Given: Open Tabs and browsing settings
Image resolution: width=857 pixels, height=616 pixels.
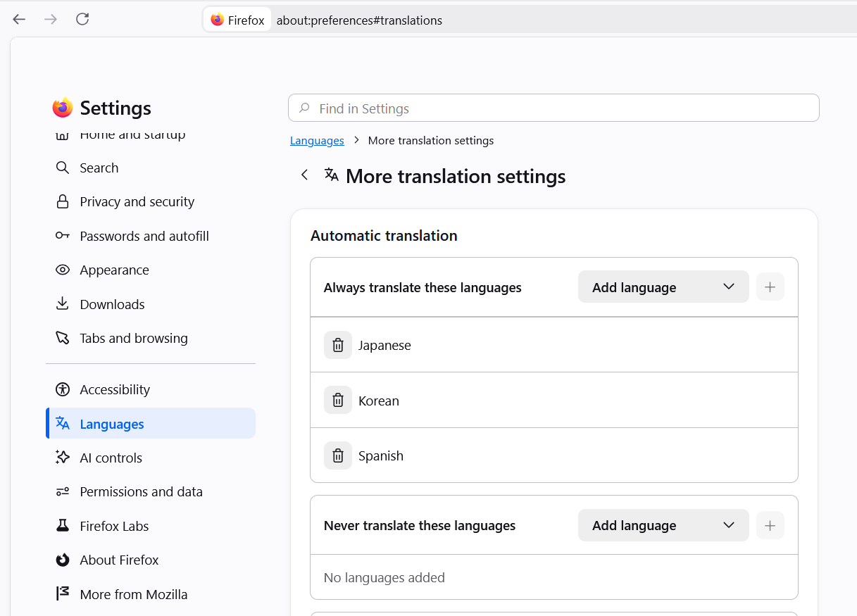Looking at the screenshot, I should tap(151, 338).
